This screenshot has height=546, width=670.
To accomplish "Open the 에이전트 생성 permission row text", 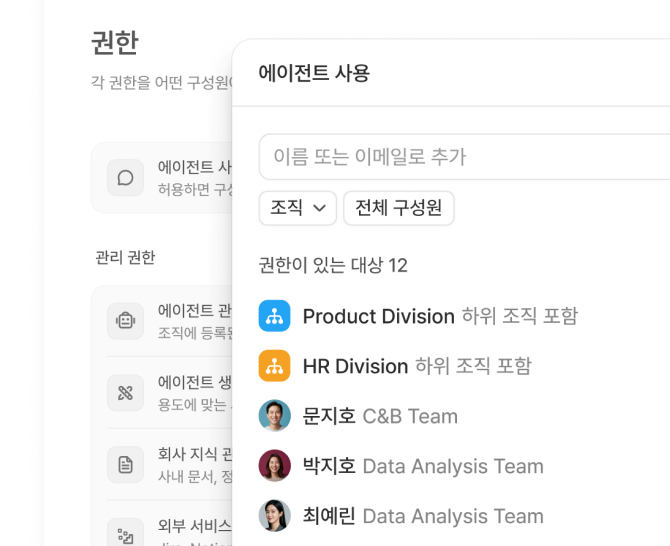I will [x=195, y=393].
